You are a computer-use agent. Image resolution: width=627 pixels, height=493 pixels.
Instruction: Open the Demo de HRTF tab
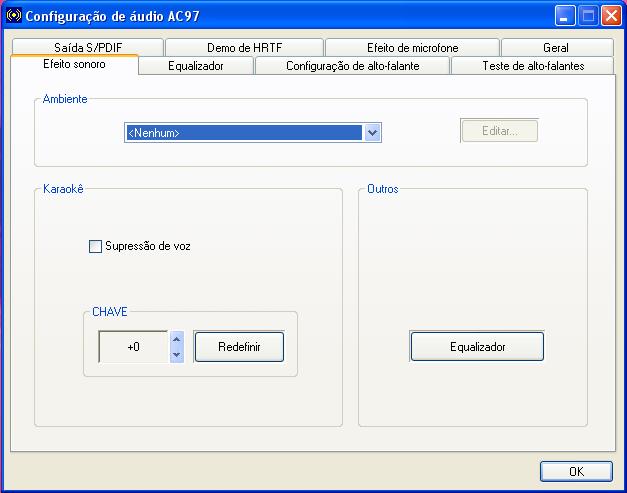click(x=244, y=47)
